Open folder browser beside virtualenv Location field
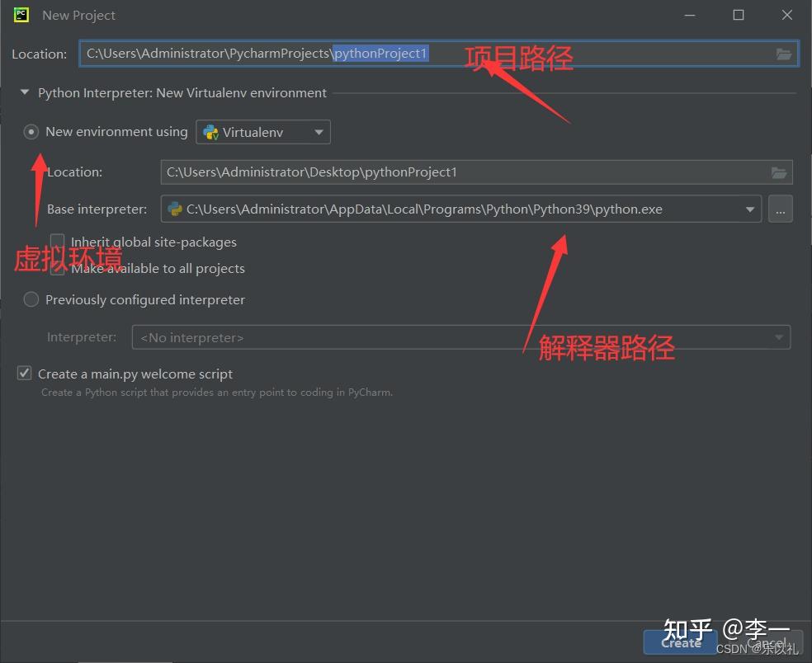The width and height of the screenshot is (812, 663). tap(779, 172)
